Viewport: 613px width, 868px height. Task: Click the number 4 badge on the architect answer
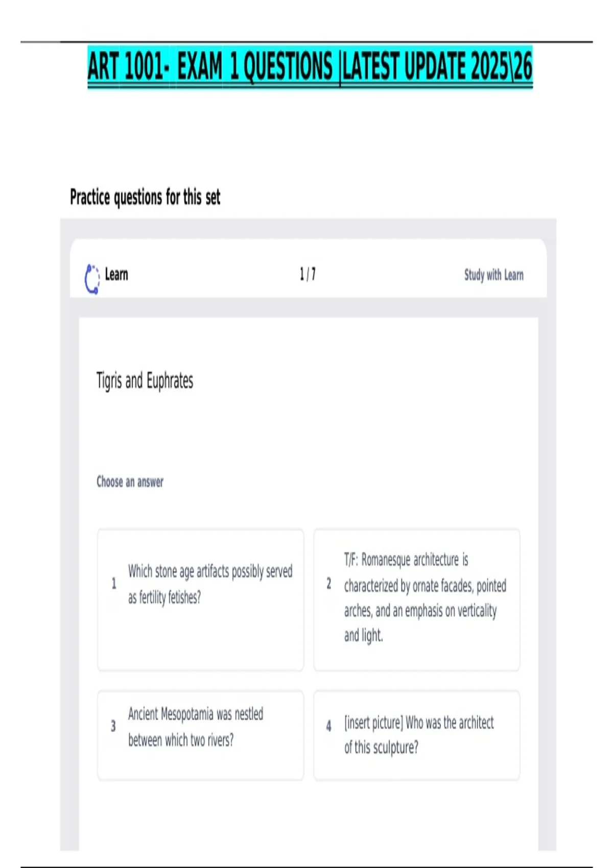tap(329, 726)
